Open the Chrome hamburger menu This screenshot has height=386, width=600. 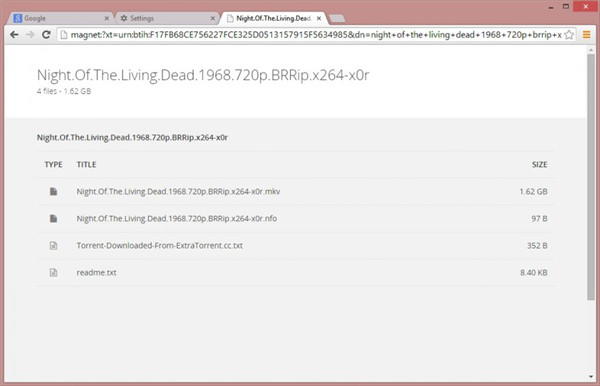pyautogui.click(x=586, y=35)
